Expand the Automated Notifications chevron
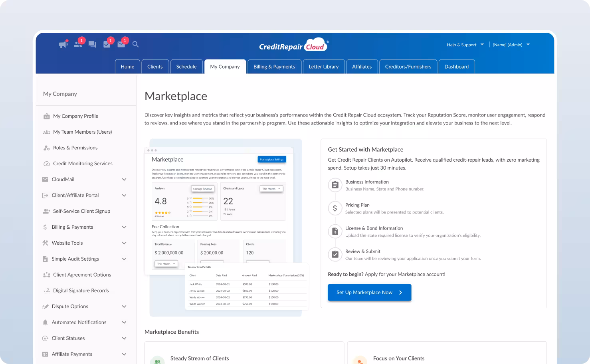Viewport: 590px width, 364px height. (124, 322)
